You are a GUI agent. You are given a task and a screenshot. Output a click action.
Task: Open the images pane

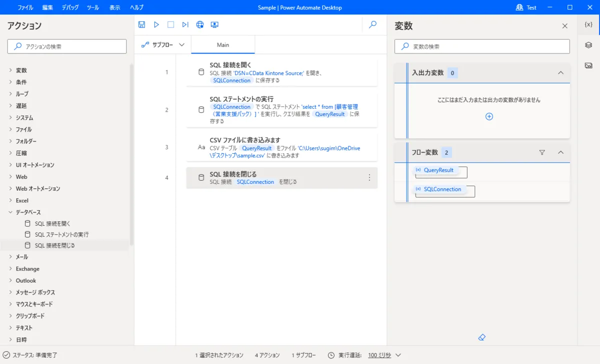(x=588, y=65)
